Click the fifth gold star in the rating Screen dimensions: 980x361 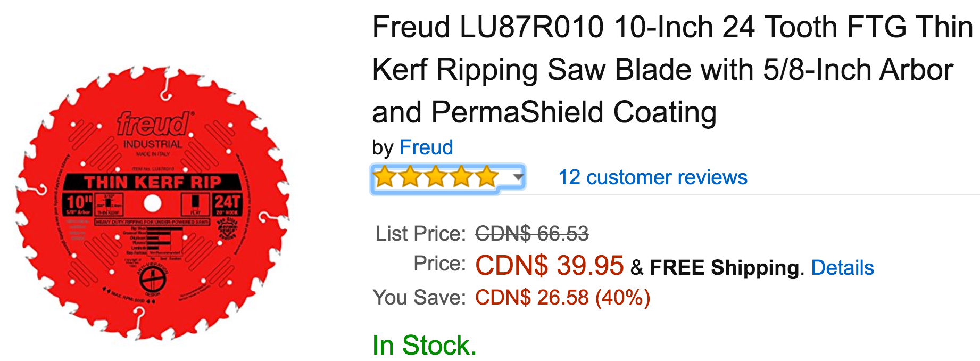pos(486,177)
